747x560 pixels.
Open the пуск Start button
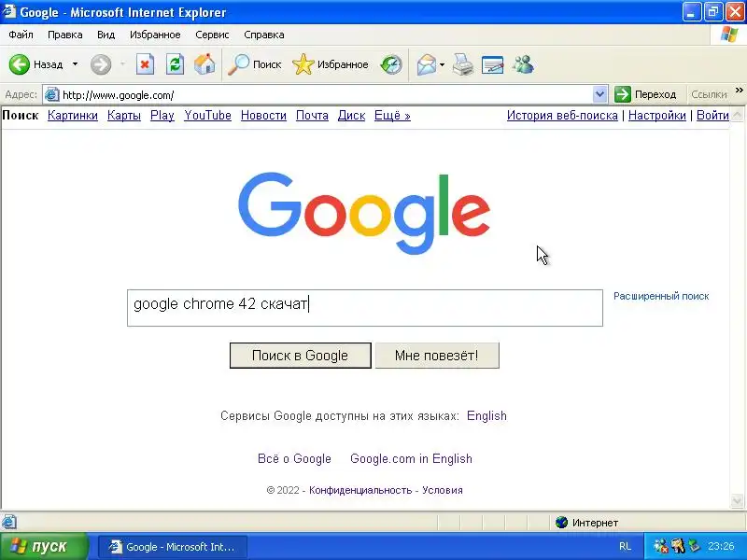coord(43,546)
